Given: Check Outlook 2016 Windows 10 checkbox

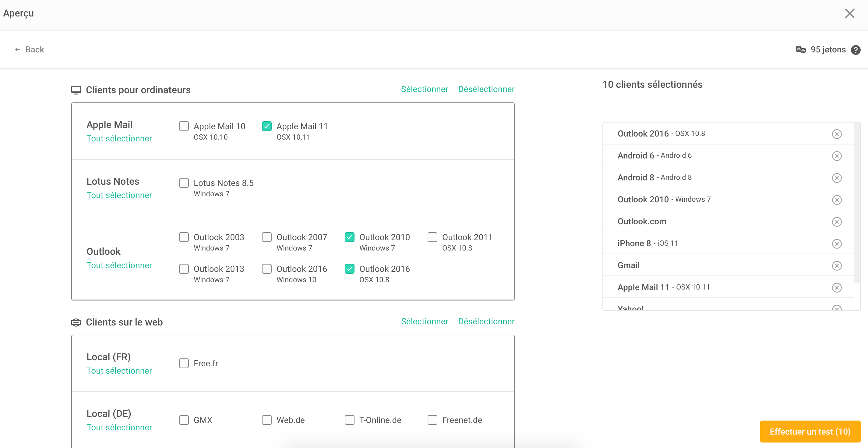Looking at the screenshot, I should coord(266,269).
